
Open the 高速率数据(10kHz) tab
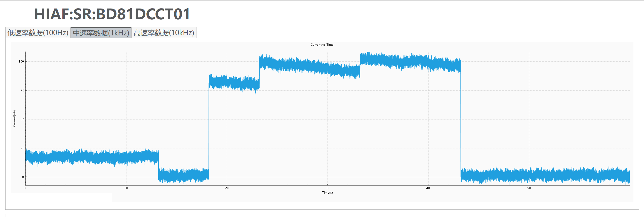coord(164,33)
